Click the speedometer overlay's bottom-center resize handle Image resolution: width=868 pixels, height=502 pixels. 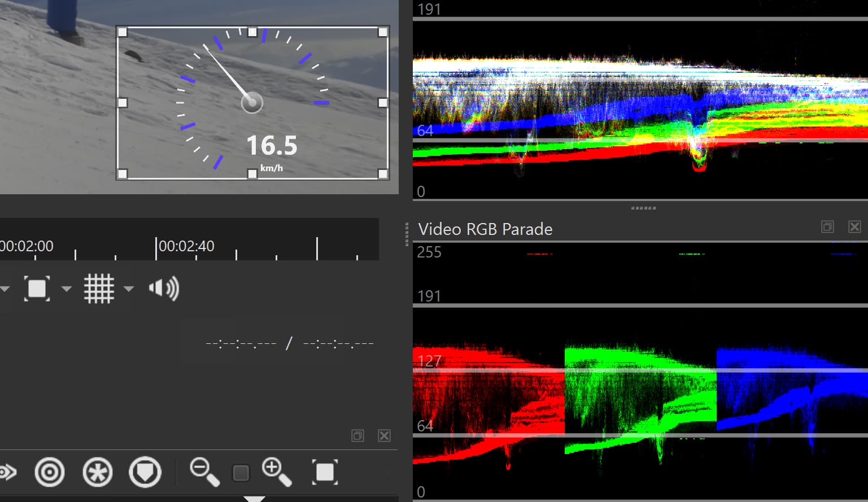[x=252, y=174]
